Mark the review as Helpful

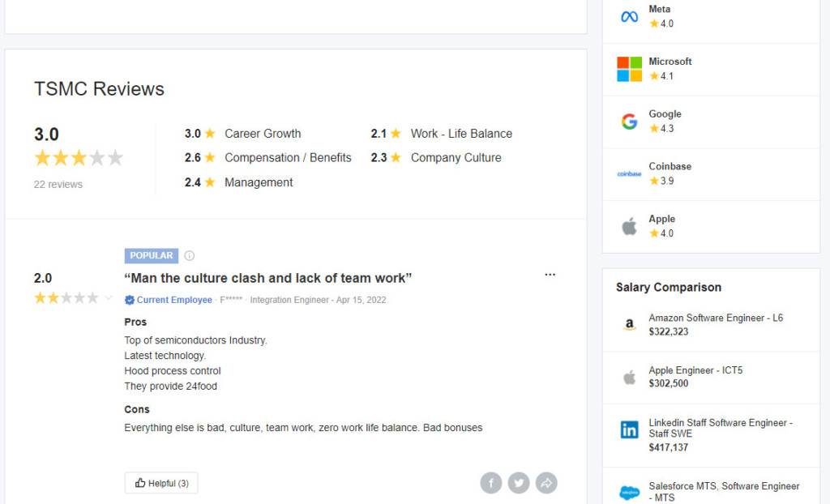tap(161, 483)
